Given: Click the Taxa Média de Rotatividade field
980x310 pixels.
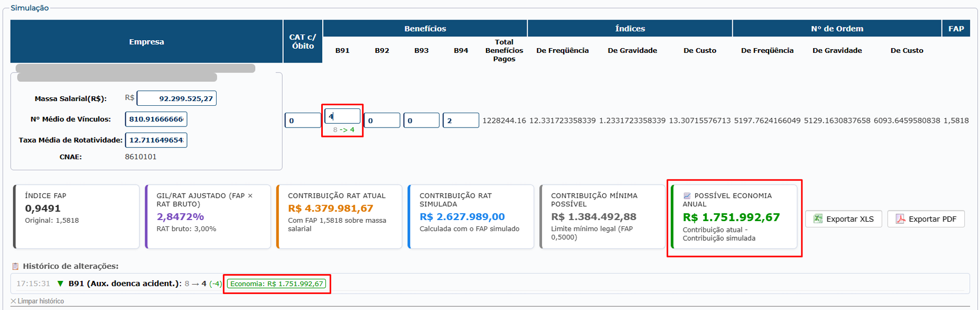Looking at the screenshot, I should tap(156, 140).
